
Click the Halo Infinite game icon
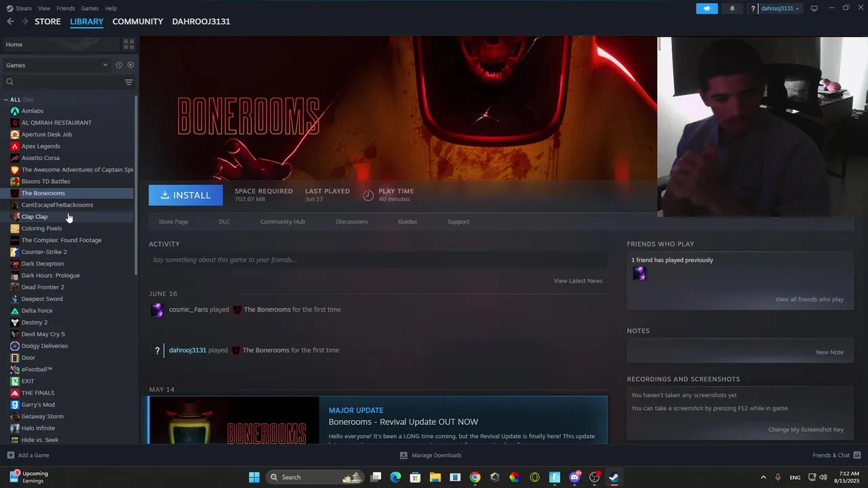pos(15,428)
